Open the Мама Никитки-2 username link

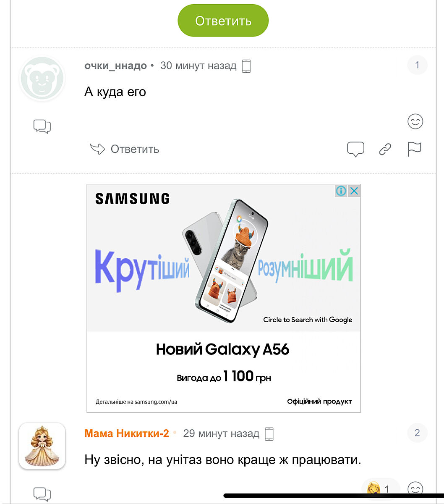[x=127, y=433]
